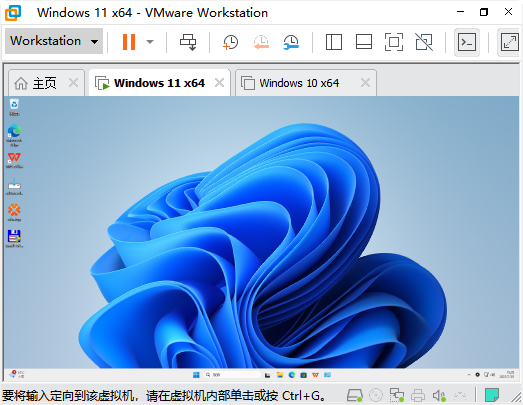This screenshot has width=523, height=405.
Task: Click the orange Pause virtual machine button
Action: (129, 42)
